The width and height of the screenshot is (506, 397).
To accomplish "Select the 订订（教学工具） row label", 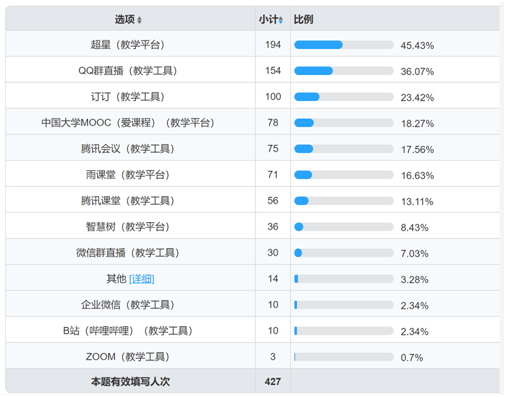I will tap(128, 97).
